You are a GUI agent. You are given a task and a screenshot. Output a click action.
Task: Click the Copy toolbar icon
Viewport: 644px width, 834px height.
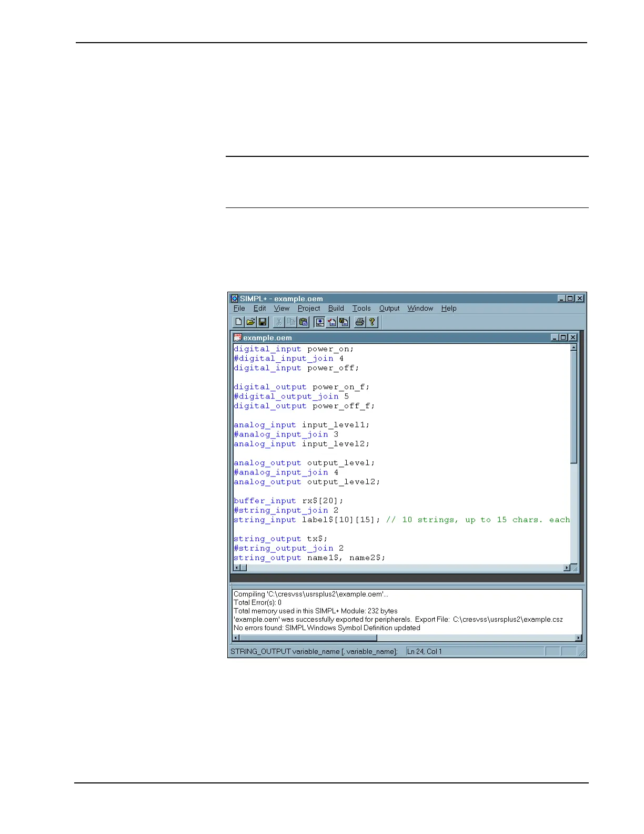click(291, 322)
